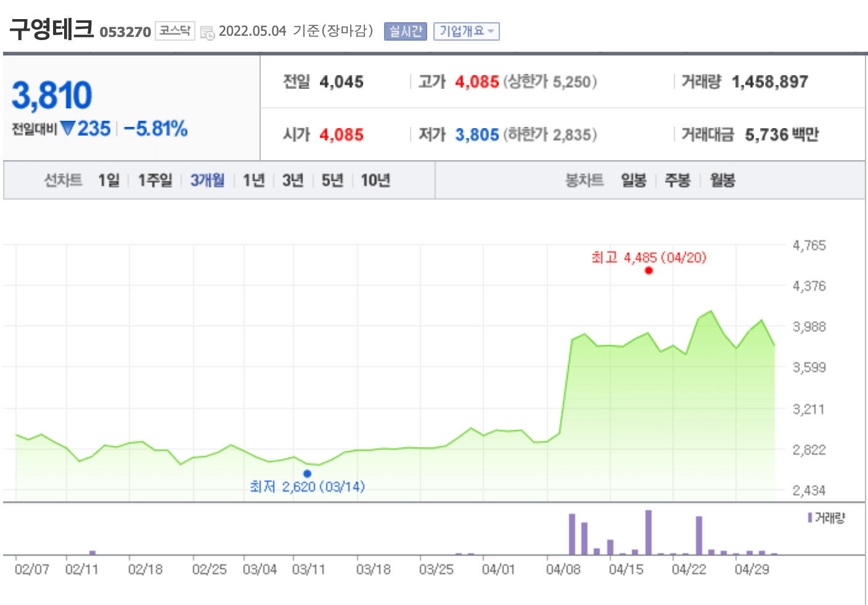Image resolution: width=868 pixels, height=605 pixels.
Task: Select the 1주일 line chart tab
Action: [155, 181]
